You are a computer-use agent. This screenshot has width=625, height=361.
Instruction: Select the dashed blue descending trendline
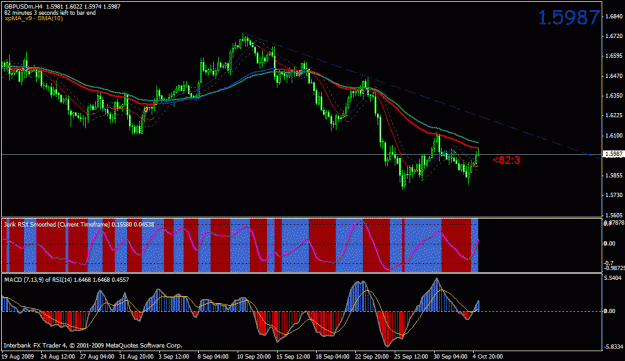[x=423, y=96]
